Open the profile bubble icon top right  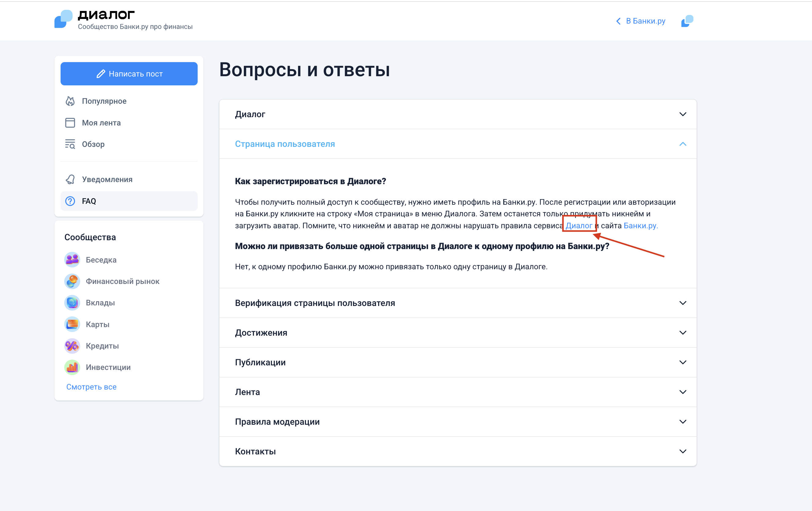coord(687,21)
